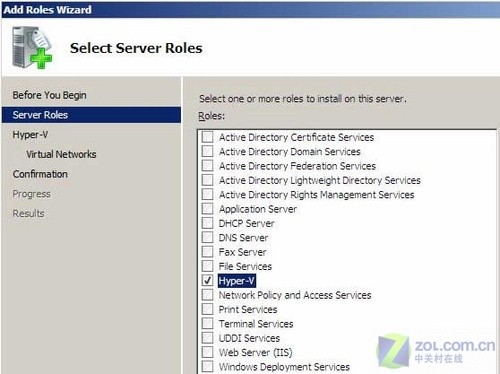Click the Web Server (IIS) label

pyautogui.click(x=255, y=352)
